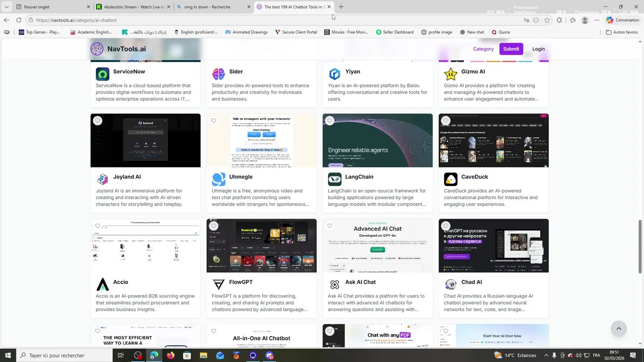Click the purple Submit button
Viewport: 644px width, 362px height.
(511, 49)
